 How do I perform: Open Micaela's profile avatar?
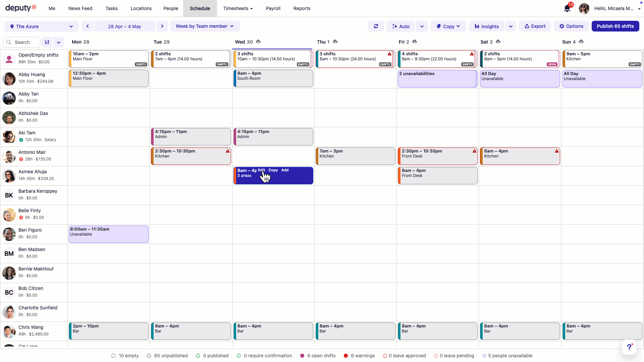[x=584, y=9]
